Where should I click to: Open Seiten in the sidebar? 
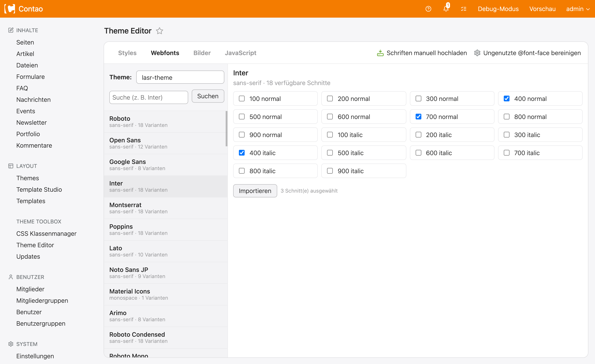(x=25, y=42)
